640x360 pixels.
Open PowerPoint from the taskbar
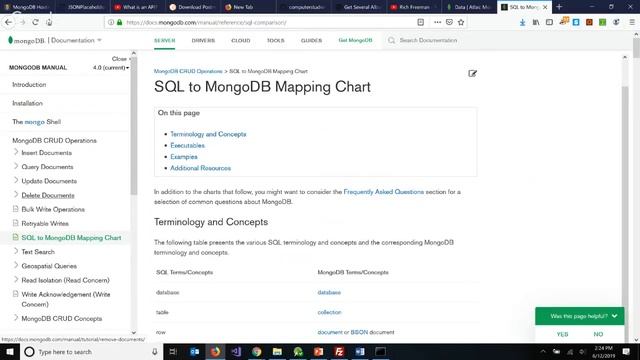click(318, 351)
